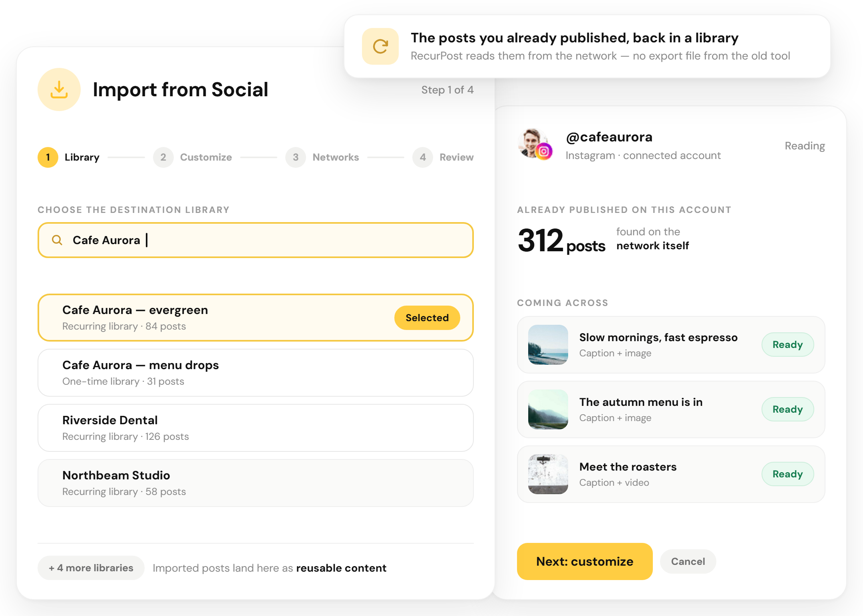This screenshot has height=616, width=863.
Task: Click the Meet the roasters title
Action: pyautogui.click(x=628, y=467)
